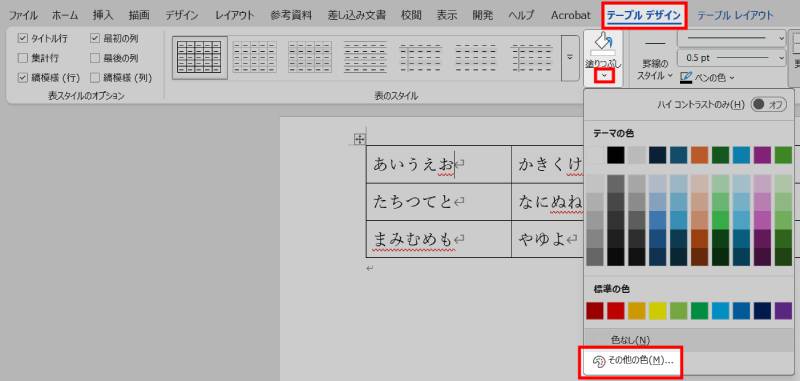The image size is (800, 381).
Task: Switch to the Acrobat tab
Action: 570,15
